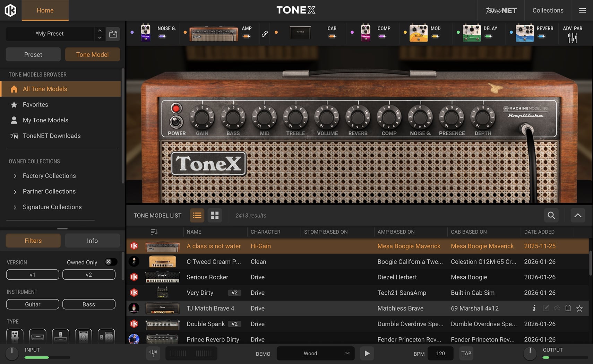Collapse the tone model list panel
This screenshot has width=593, height=364.
pos(578,215)
